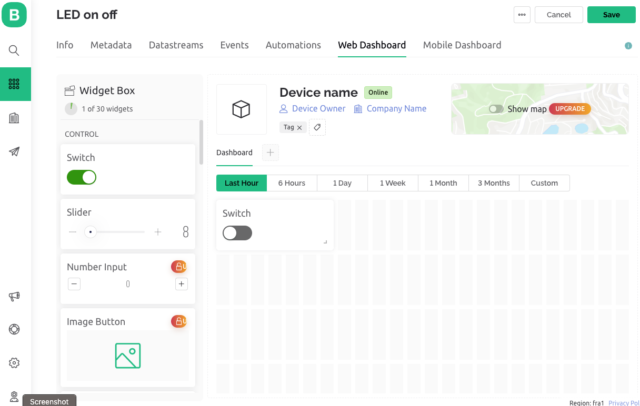Viewport: 640px width, 406px height.
Task: Toggle the green Switch widget in Widget Box
Action: tap(81, 177)
